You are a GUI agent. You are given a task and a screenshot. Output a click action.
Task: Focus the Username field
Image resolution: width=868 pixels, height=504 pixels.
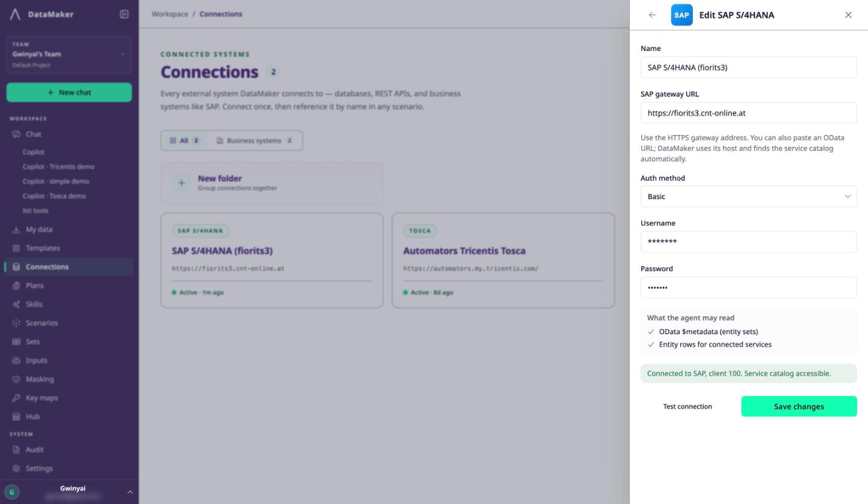coord(749,242)
